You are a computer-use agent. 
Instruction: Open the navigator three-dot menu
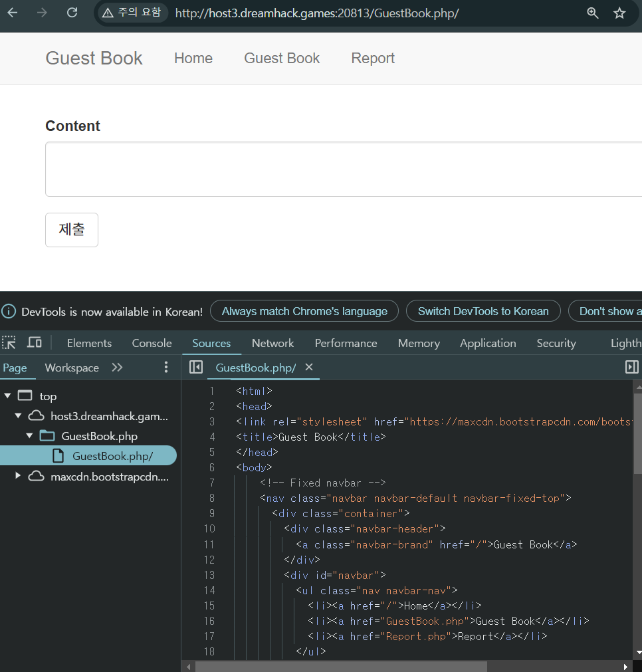point(166,368)
